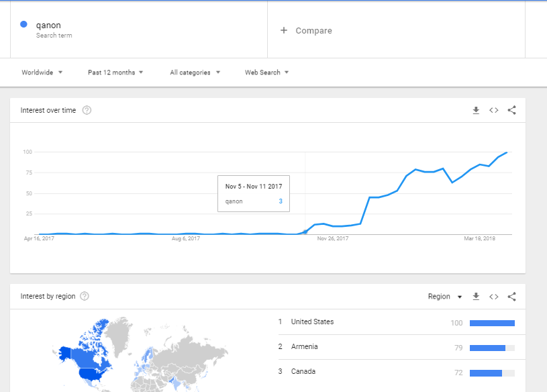Open the All categories dropdown
Viewport: 547px width, 392px height.
click(195, 72)
